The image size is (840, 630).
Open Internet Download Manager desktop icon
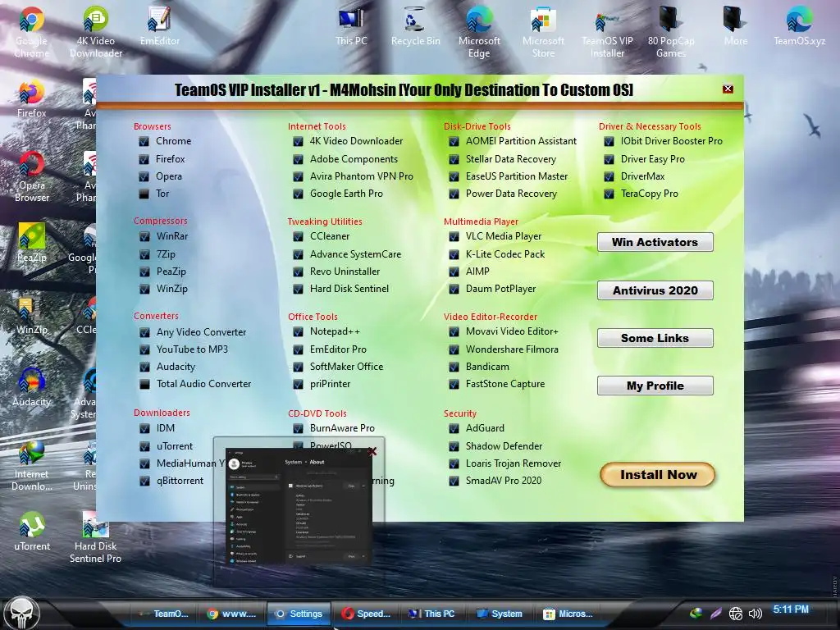click(31, 465)
